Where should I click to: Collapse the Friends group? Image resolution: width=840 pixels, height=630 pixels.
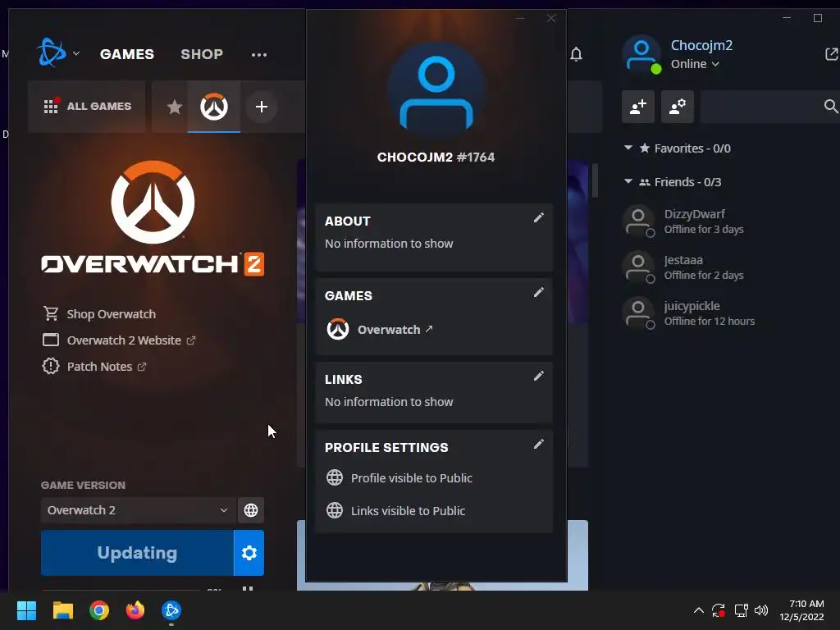point(628,181)
